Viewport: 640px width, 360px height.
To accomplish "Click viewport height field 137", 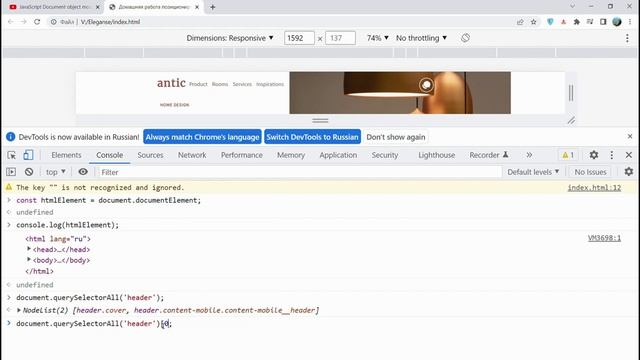I will click(340, 38).
